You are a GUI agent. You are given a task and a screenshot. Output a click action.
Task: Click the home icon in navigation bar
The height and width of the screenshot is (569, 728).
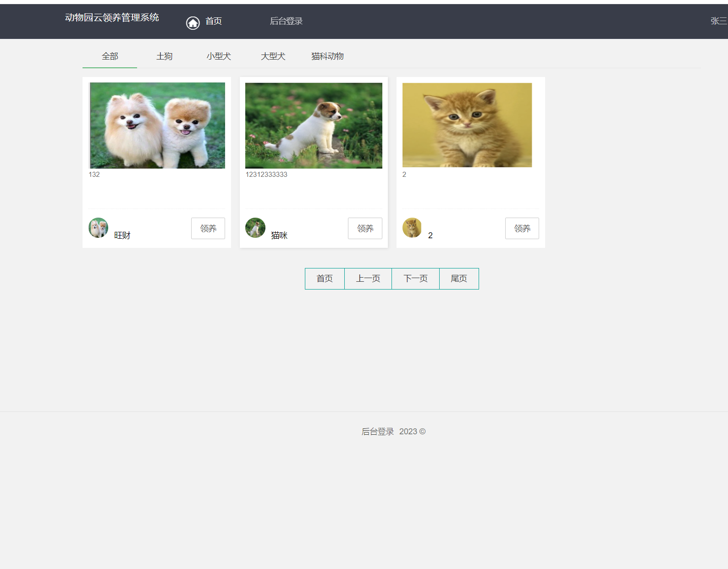pos(193,22)
